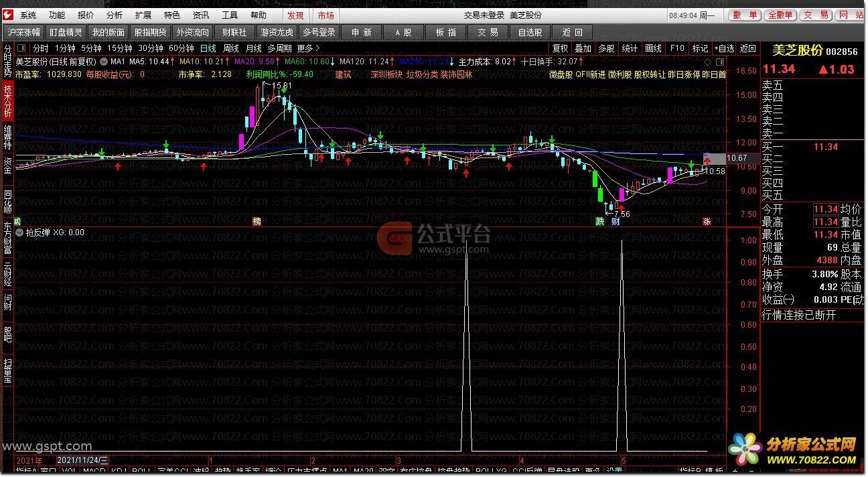Click the A股 toolbar button

[x=403, y=31]
